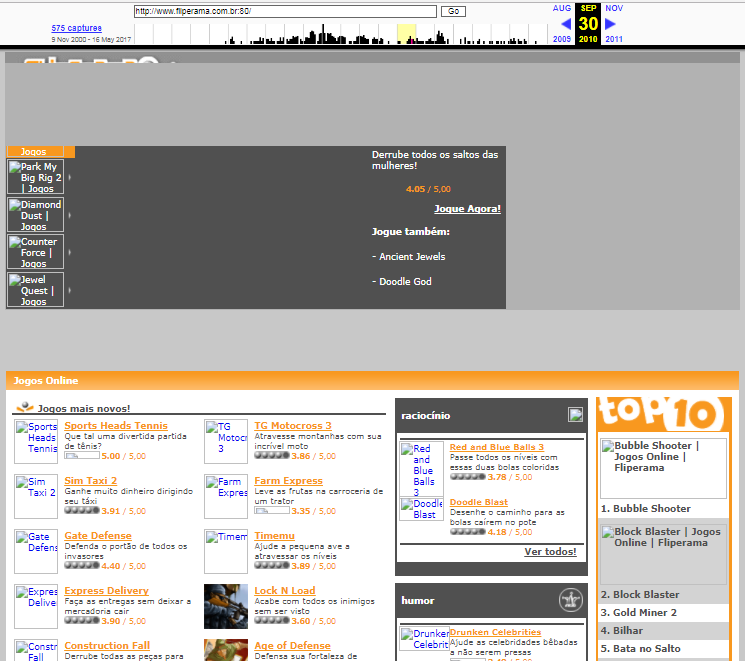
Task: Click arrow beside Diamond Dust
Action: (69, 215)
